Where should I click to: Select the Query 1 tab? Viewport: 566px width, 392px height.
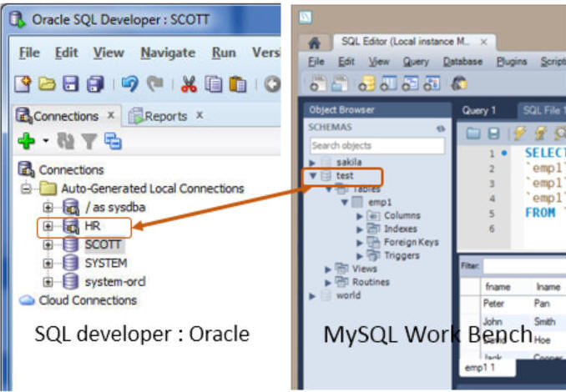[x=480, y=109]
